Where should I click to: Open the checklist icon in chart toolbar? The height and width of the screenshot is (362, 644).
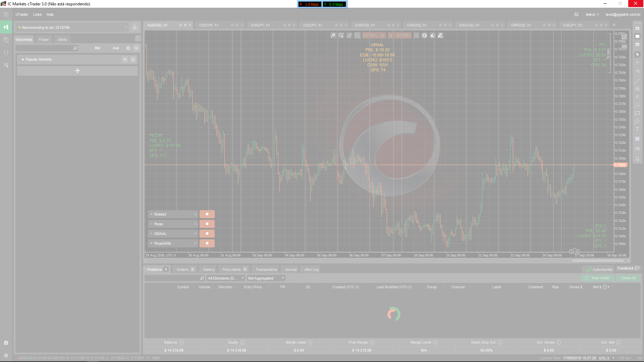416,36
